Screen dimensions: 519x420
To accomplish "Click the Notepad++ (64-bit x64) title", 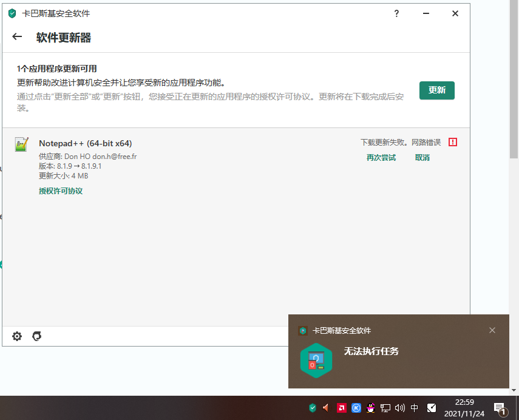I will [86, 143].
